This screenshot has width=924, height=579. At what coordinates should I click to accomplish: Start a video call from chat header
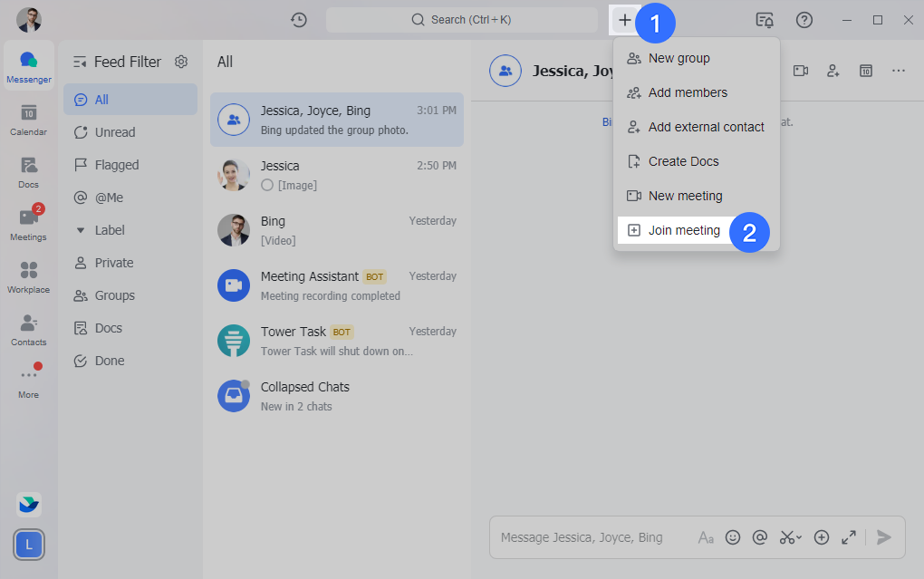801,71
